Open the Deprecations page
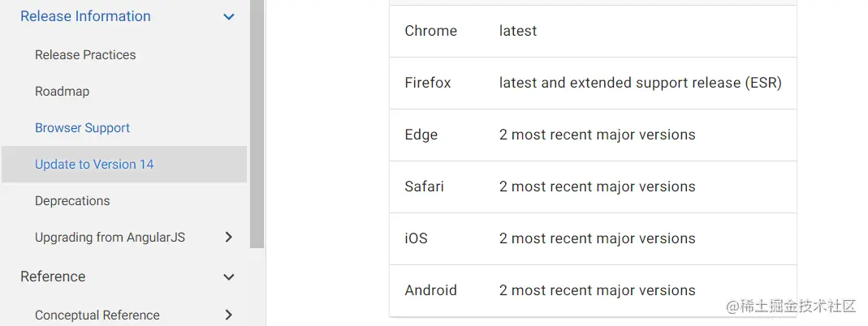 [72, 201]
